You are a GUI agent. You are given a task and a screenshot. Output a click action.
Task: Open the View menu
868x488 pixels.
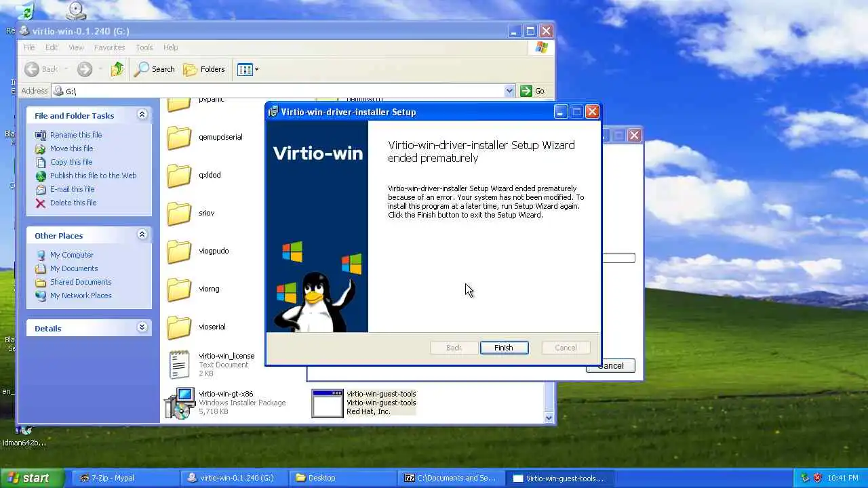(x=76, y=47)
